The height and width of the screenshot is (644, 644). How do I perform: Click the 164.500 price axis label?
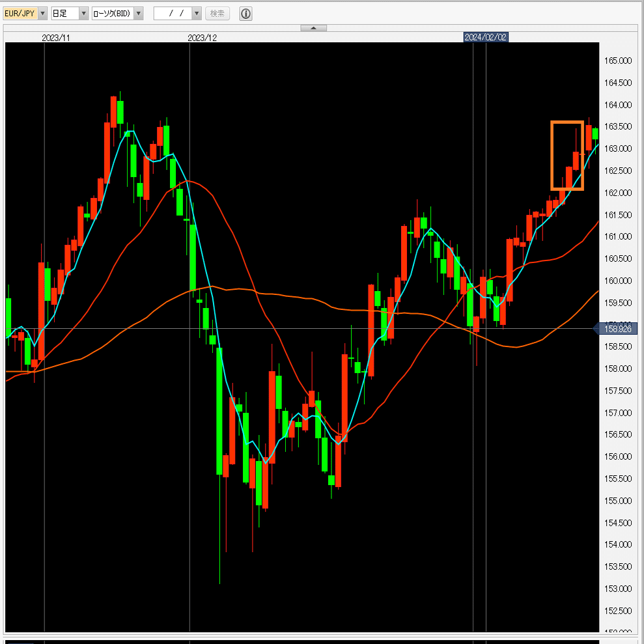click(x=618, y=83)
